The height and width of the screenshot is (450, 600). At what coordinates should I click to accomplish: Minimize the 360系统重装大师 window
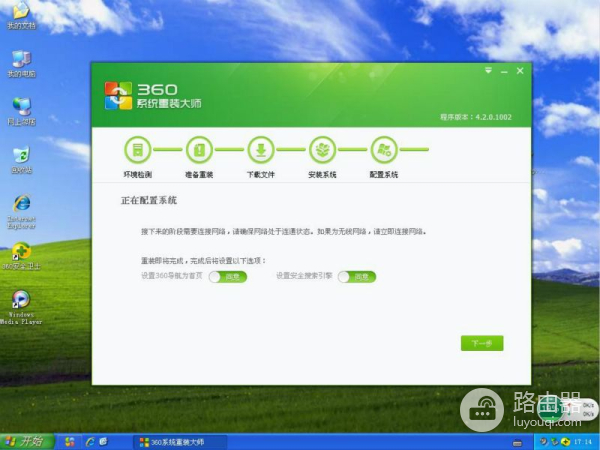coord(504,71)
